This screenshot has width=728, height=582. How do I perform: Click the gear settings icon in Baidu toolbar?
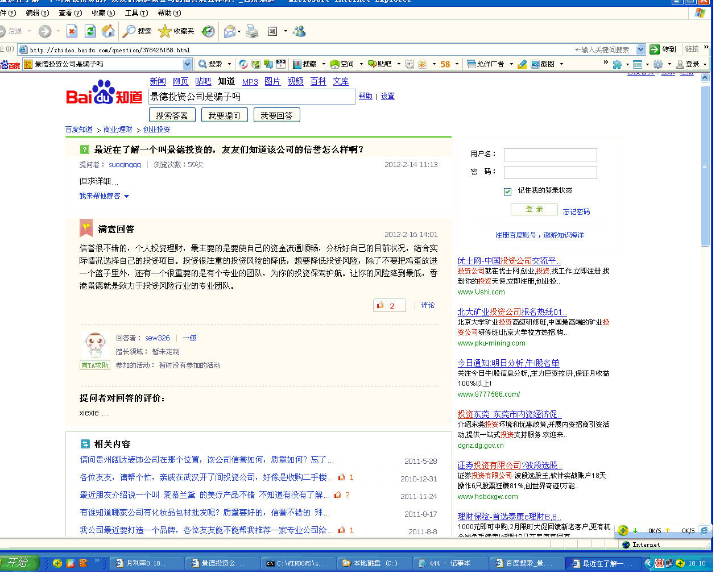pyautogui.click(x=658, y=64)
